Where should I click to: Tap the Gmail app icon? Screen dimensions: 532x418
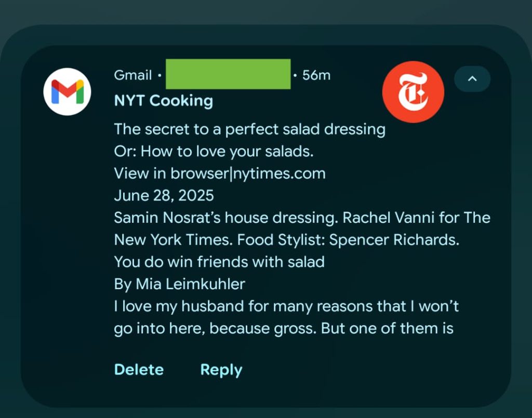point(67,91)
